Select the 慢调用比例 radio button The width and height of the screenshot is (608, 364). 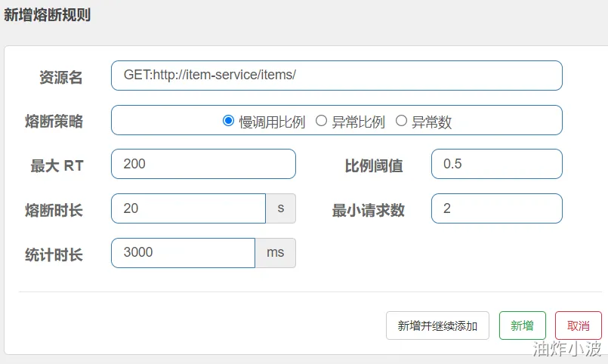tap(228, 121)
